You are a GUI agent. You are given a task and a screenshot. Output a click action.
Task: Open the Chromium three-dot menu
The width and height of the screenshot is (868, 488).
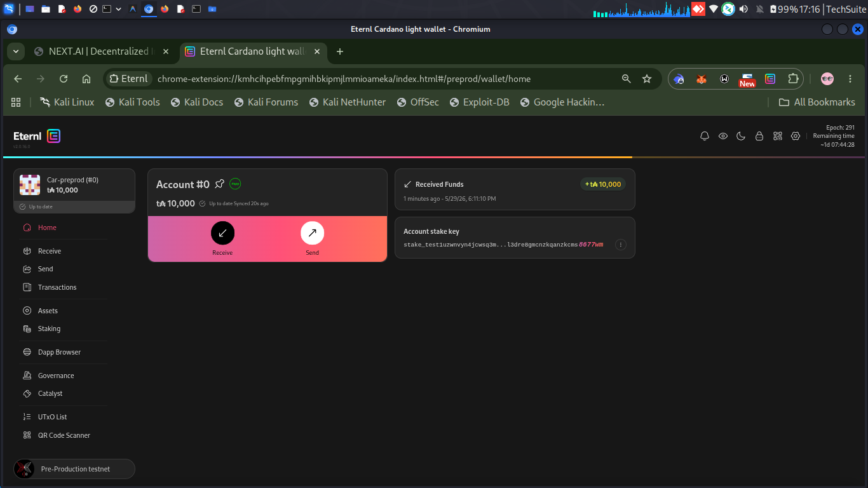(x=850, y=79)
